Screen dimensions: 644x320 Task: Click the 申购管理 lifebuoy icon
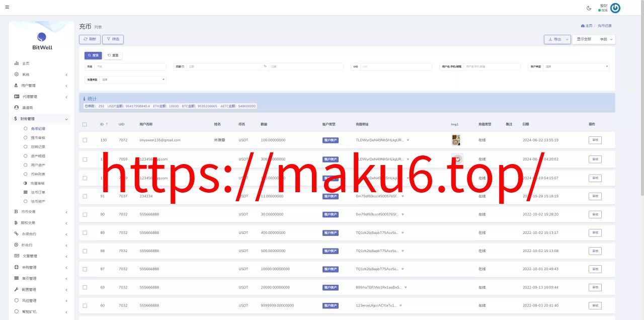click(x=17, y=267)
